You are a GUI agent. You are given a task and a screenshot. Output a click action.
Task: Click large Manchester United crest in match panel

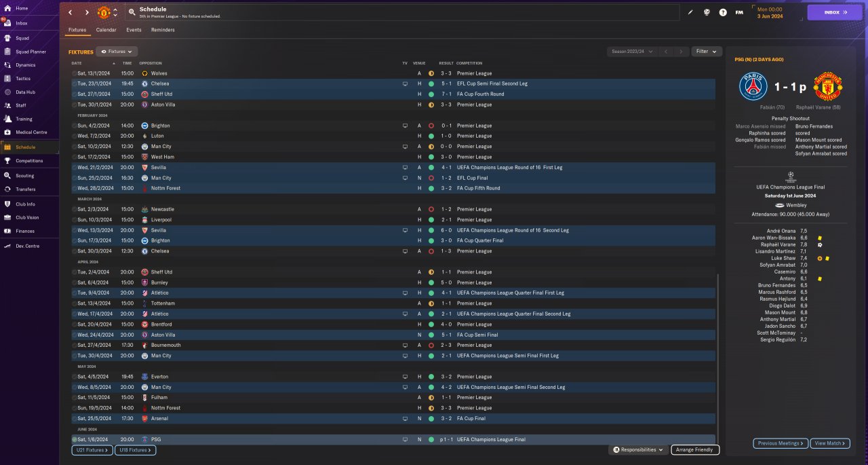828,87
